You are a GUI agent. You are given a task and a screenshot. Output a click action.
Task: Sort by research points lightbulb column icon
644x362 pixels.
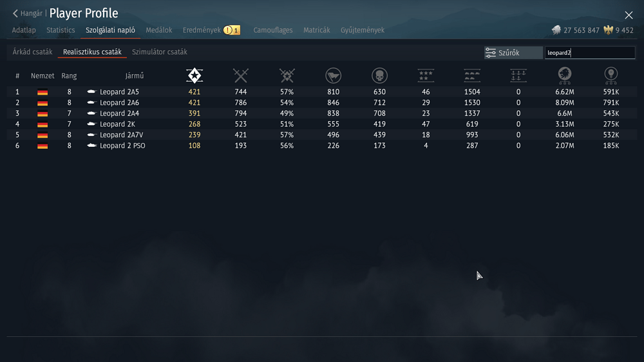point(611,75)
